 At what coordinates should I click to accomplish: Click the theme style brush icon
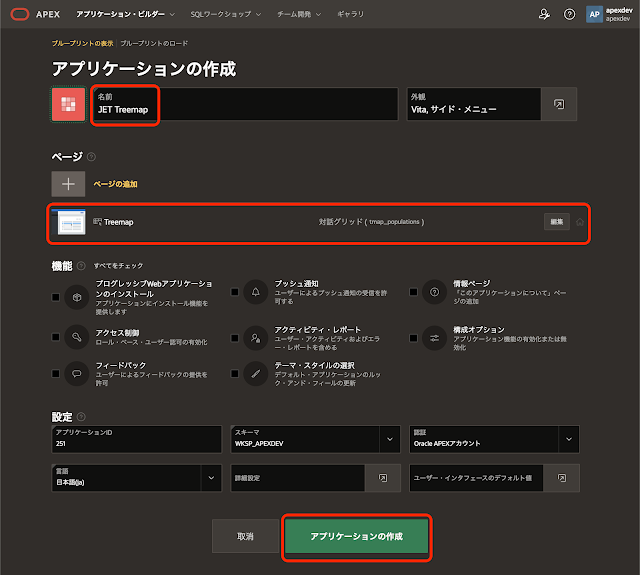pos(256,373)
